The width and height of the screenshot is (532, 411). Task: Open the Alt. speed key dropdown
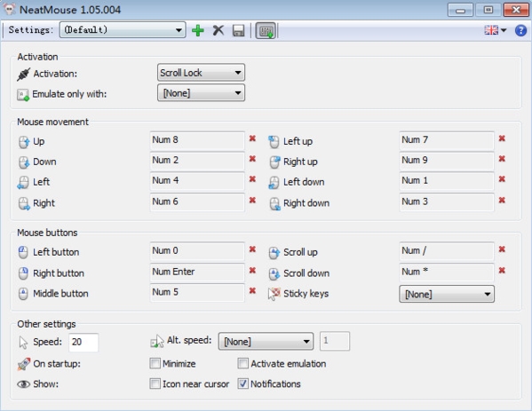tap(266, 341)
